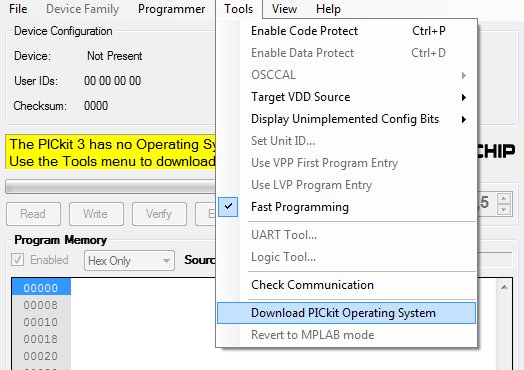Open the Hex Only dropdown
This screenshot has width=524, height=370.
pyautogui.click(x=129, y=261)
